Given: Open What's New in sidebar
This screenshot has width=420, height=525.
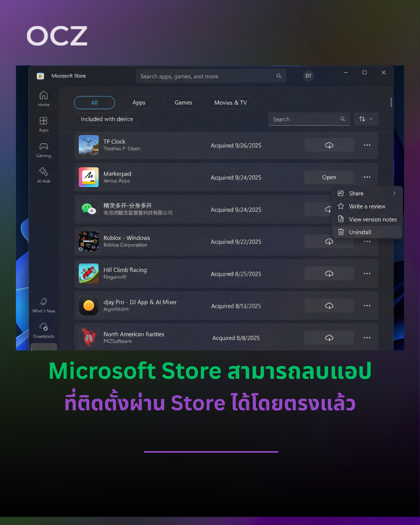Looking at the screenshot, I should point(44,305).
